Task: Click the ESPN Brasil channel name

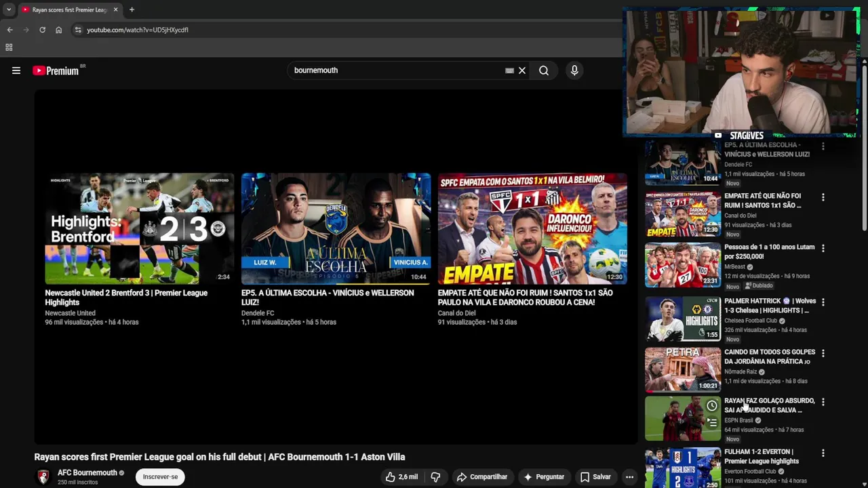Action: [738, 420]
